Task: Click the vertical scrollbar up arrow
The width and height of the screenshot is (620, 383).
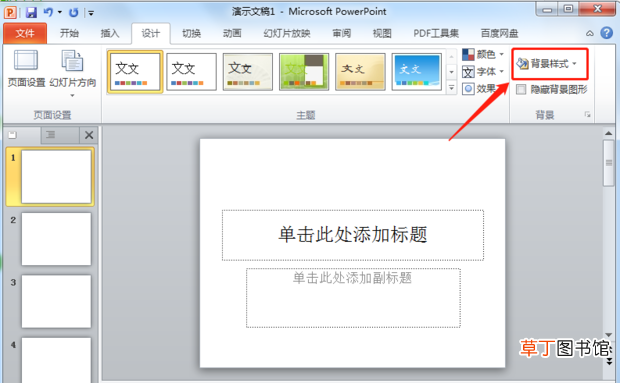Action: pos(609,134)
